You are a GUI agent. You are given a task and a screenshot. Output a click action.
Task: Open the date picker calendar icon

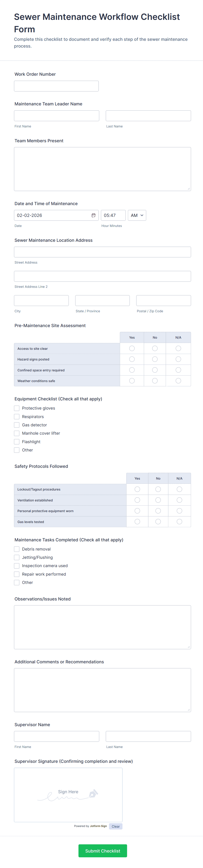[x=93, y=215]
